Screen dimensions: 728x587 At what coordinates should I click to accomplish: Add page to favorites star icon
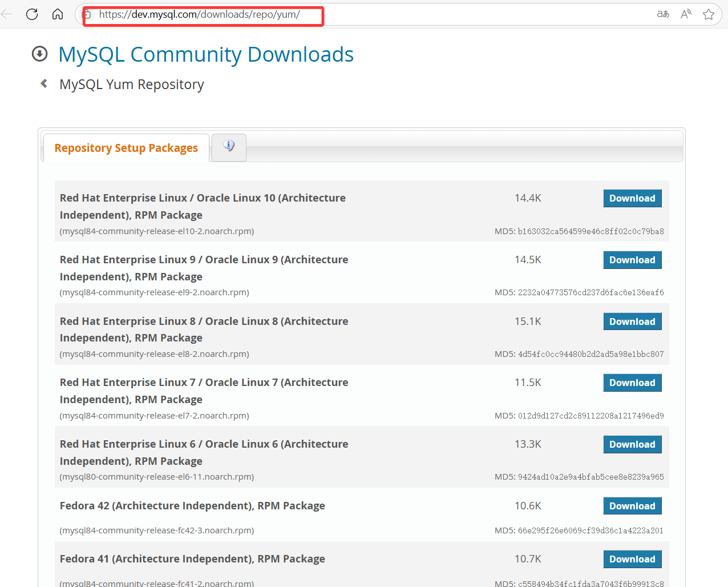[709, 14]
